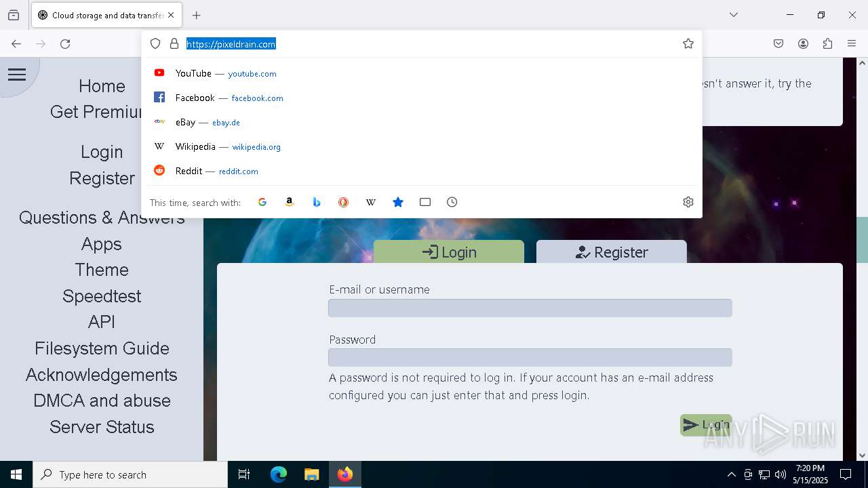
Task: Show hidden system tray icons
Action: 731,474
